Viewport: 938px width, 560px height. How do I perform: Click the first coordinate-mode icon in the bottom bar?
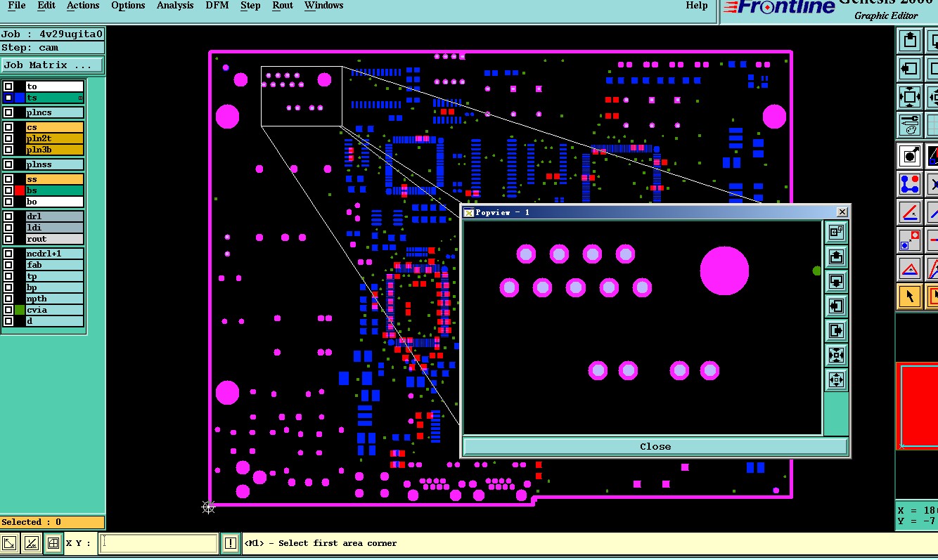point(9,543)
